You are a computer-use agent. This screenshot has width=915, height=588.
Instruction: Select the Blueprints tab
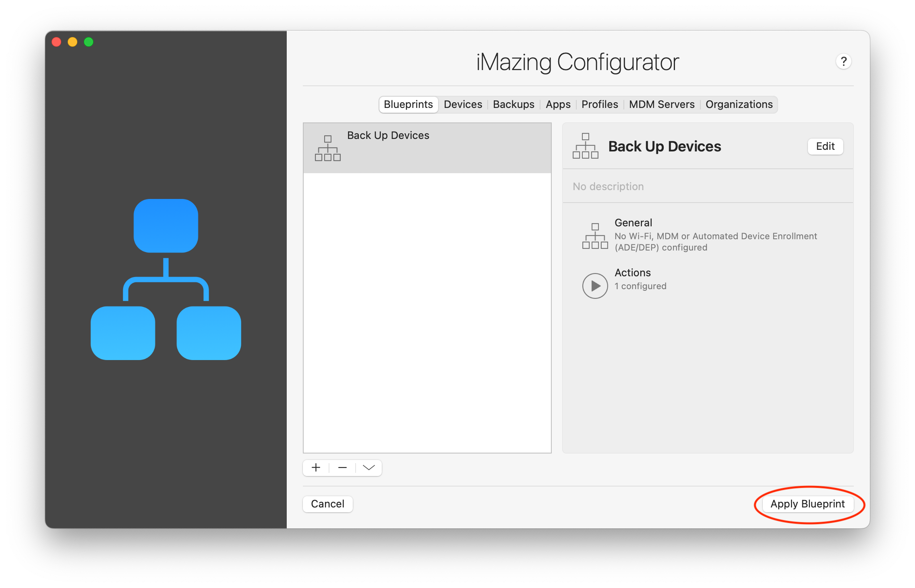408,105
